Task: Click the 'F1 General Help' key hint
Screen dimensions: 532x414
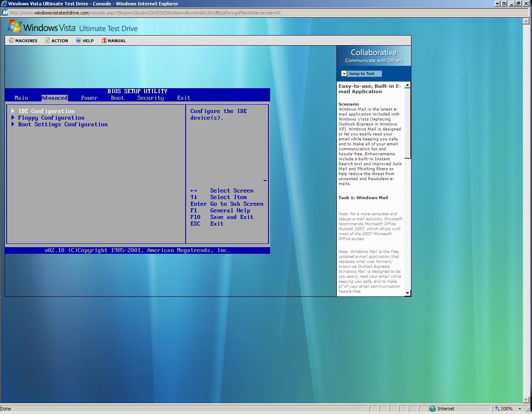Action: 220,210
